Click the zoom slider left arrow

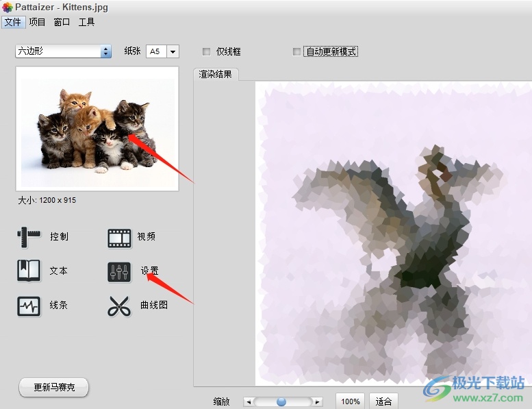(x=249, y=402)
